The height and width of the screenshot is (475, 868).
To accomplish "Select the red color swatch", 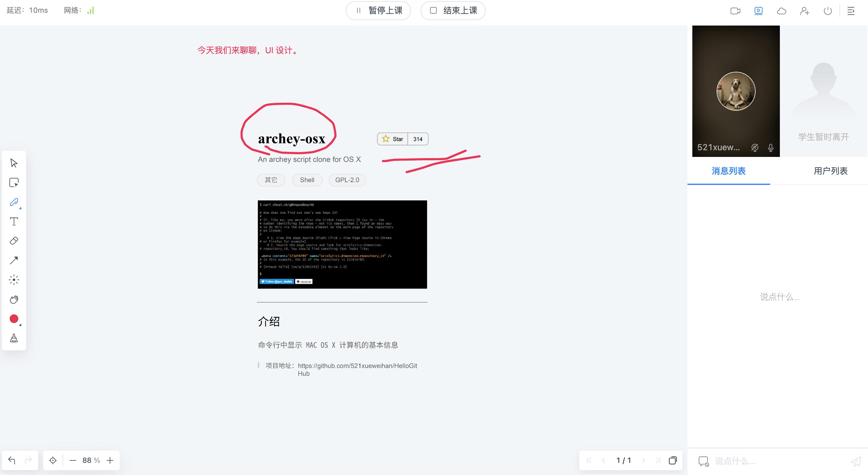I will coord(14,319).
